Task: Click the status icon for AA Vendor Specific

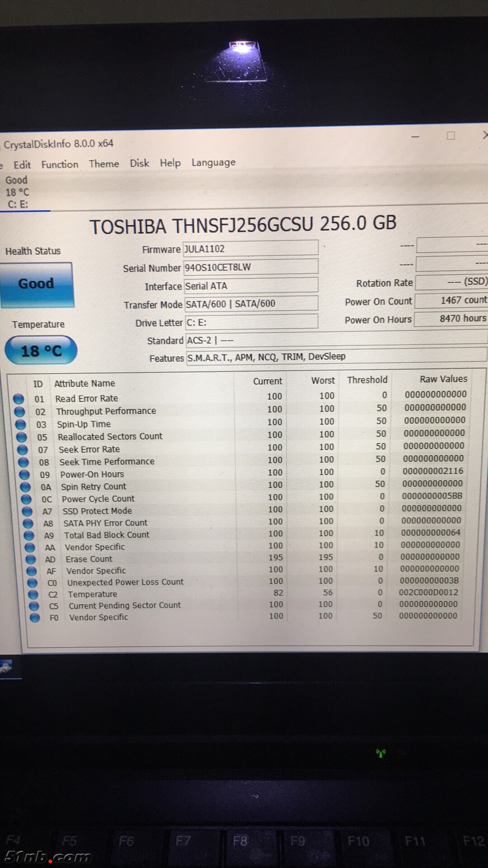Action: [x=30, y=547]
